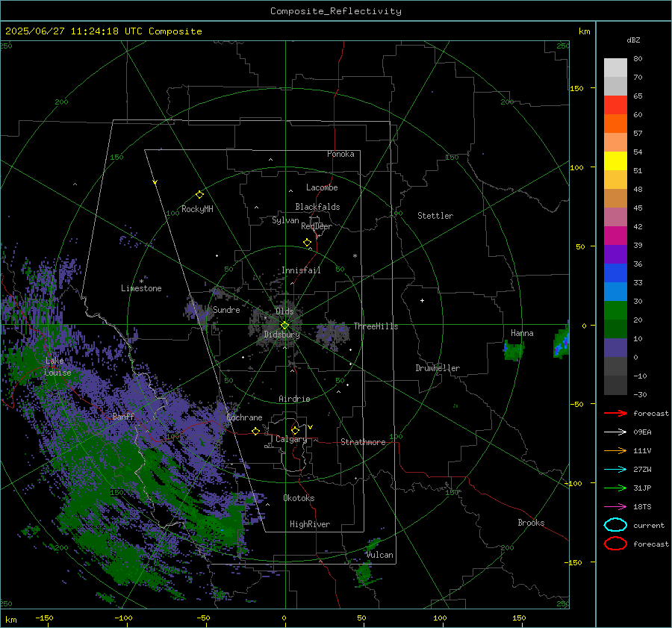Click the asterisk marker above Limestone
The height and width of the screenshot is (628, 672).
(x=141, y=282)
